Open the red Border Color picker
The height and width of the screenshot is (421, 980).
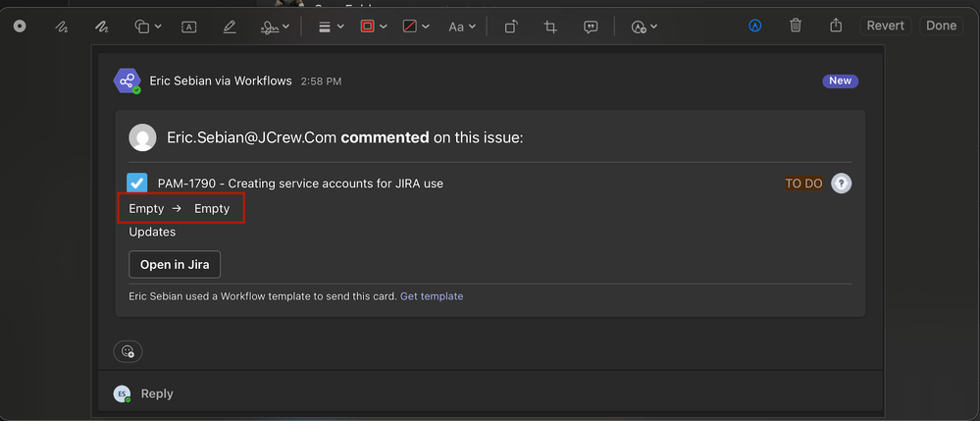(x=374, y=26)
